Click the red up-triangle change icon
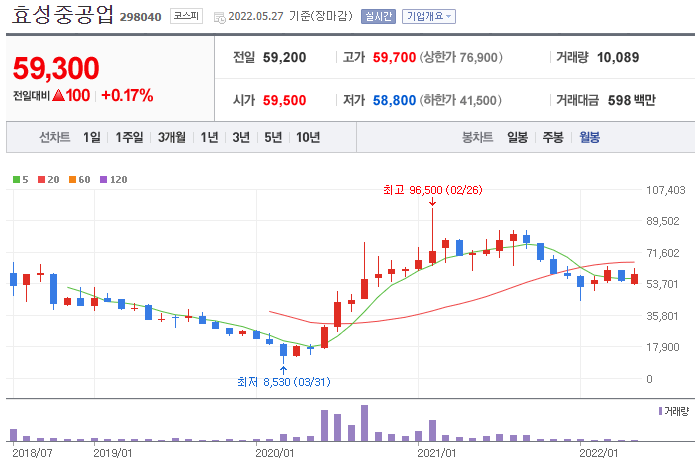695x464 pixels. 59,95
